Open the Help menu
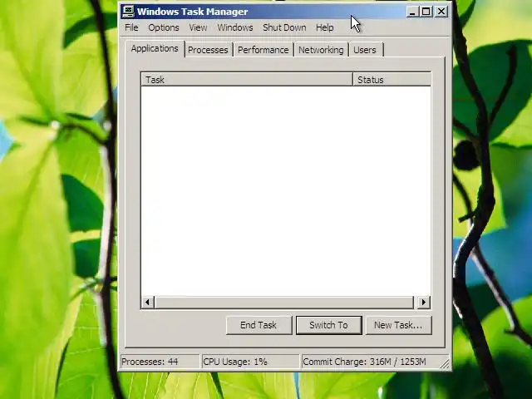Screen dimensions: 532x399 click(x=325, y=27)
